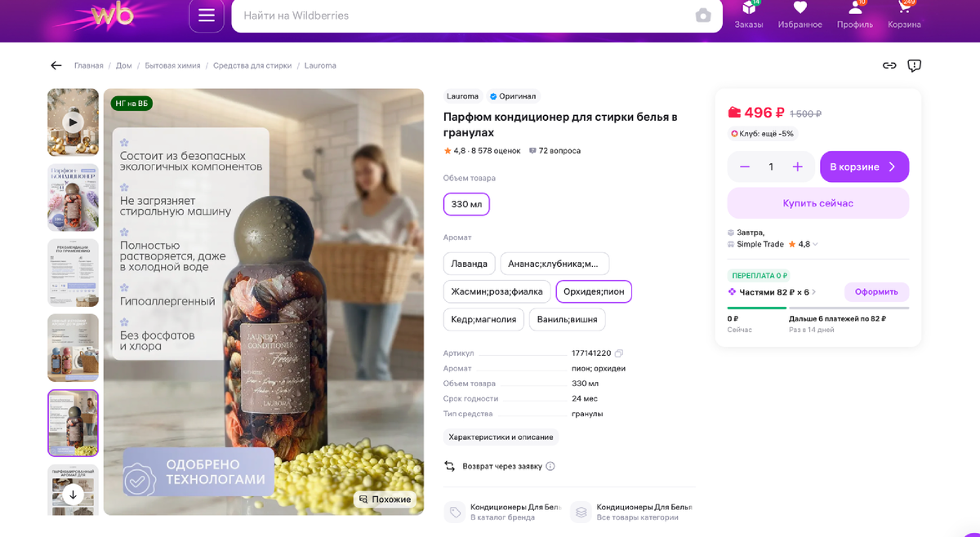980x537 pixels.
Task: Click the return arrows icon
Action: pyautogui.click(x=450, y=466)
